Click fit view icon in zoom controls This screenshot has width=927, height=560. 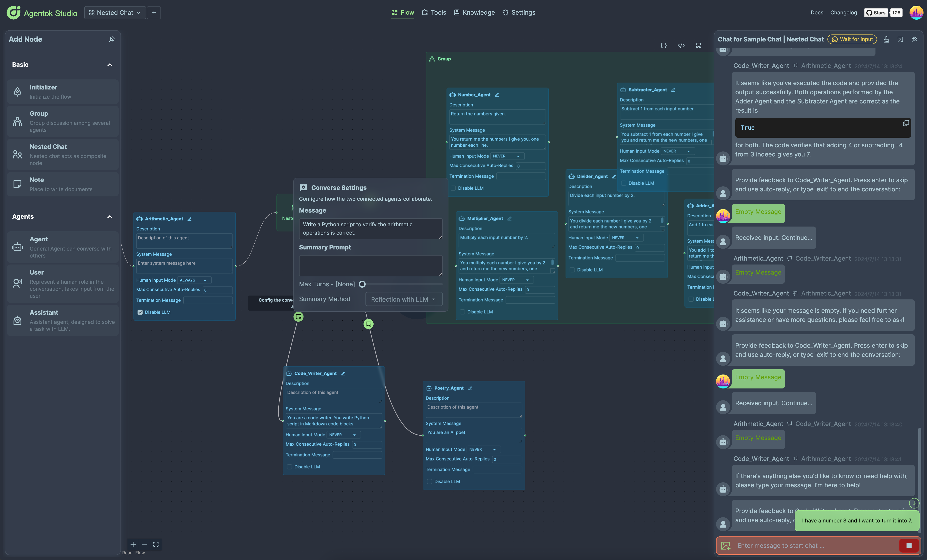point(156,544)
